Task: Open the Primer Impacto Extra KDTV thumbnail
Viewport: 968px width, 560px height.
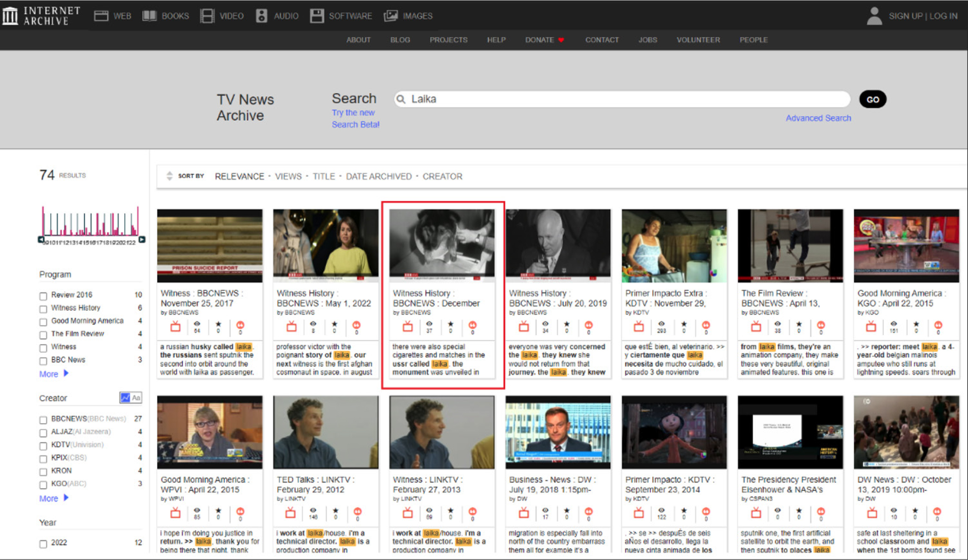Action: coord(674,246)
